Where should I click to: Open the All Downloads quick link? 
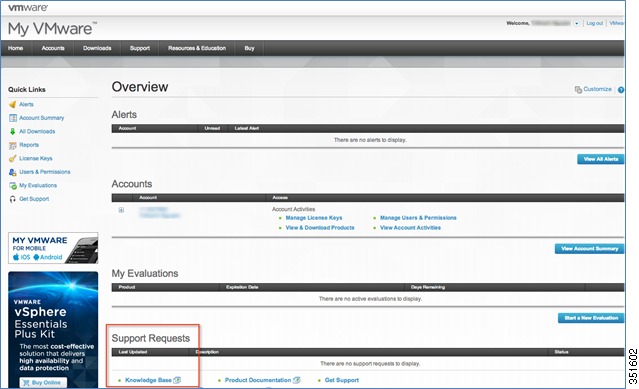coord(37,132)
